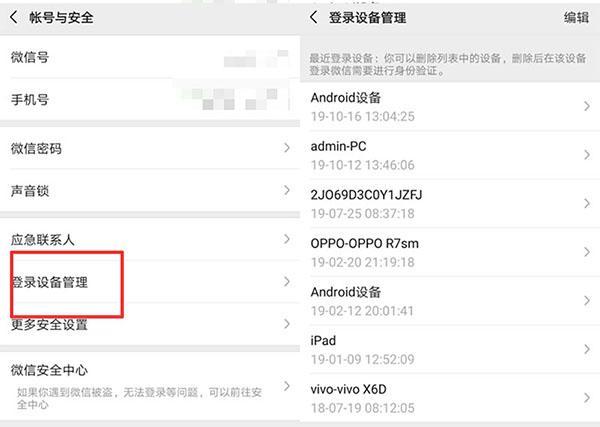Open 更多安全设置 chevron arrow
The width and height of the screenshot is (600, 427).
click(x=287, y=324)
